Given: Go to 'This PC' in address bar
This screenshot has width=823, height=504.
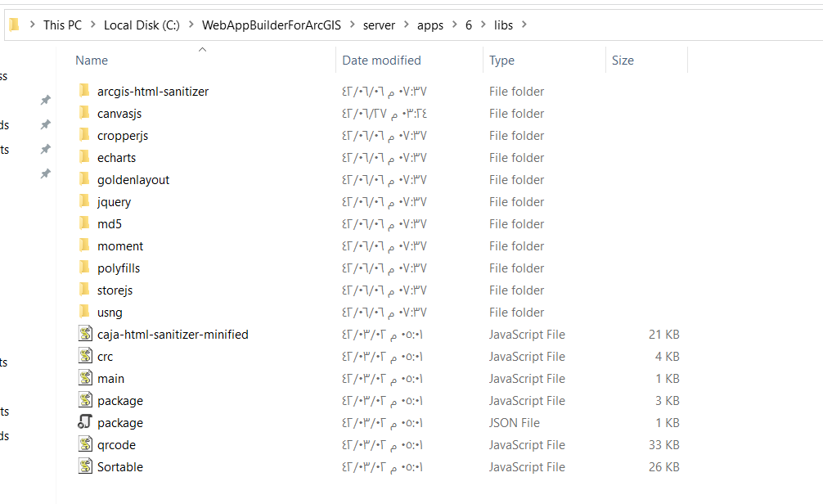Looking at the screenshot, I should [x=63, y=25].
